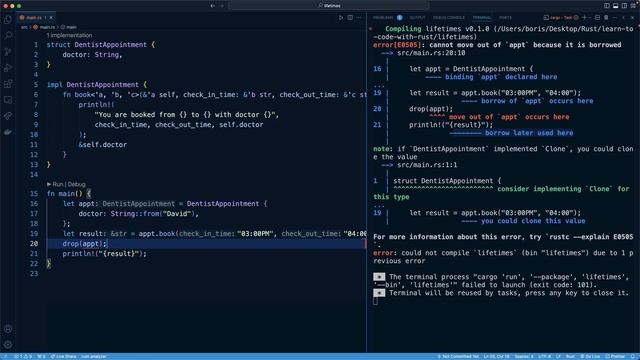
Task: Open the Live Share activity bar icon
Action: [x=8, y=116]
